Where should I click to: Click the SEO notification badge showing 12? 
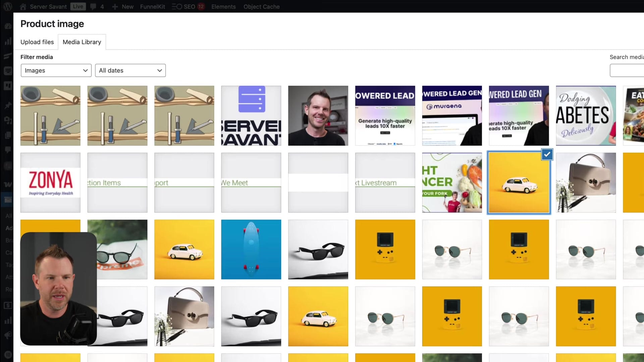tap(201, 6)
